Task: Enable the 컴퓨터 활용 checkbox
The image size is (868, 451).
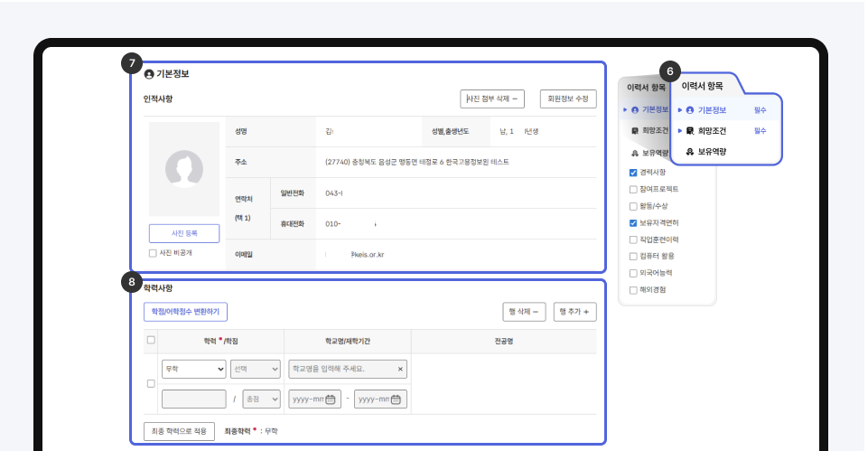Action: coord(633,257)
